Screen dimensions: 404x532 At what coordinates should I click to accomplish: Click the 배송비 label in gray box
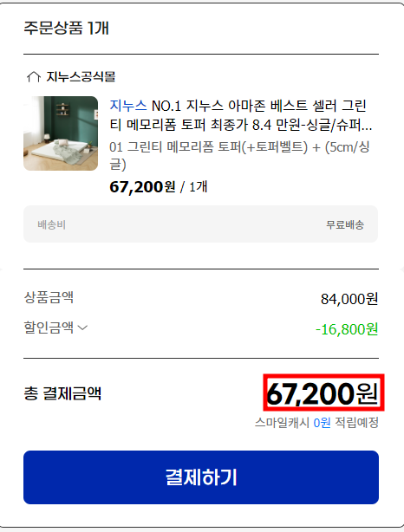52,224
